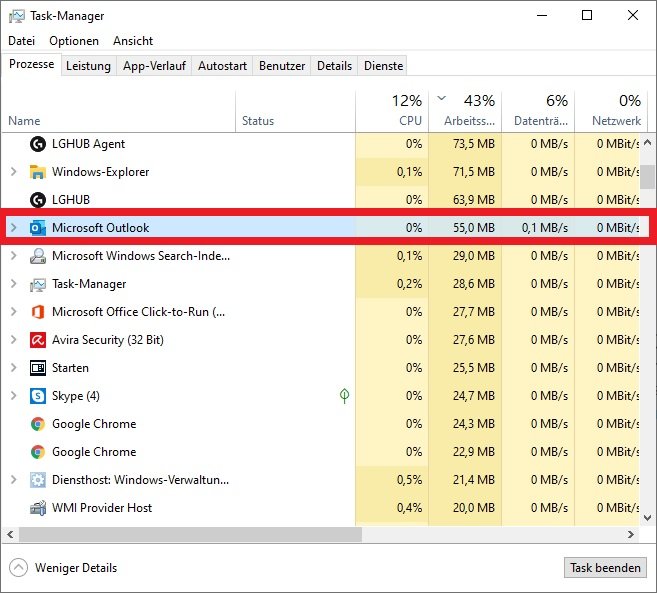This screenshot has width=657, height=593.
Task: Click the 55,0 MB memory value
Action: pos(474,228)
